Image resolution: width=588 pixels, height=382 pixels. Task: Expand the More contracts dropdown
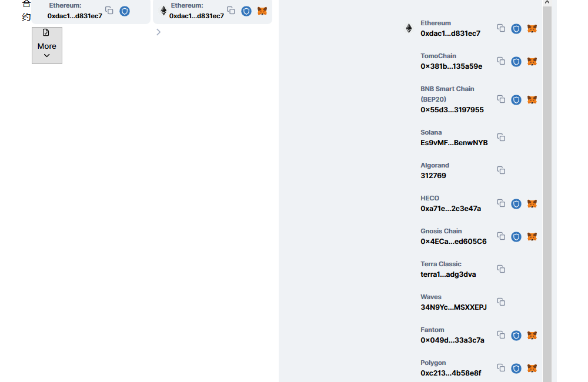(x=47, y=45)
